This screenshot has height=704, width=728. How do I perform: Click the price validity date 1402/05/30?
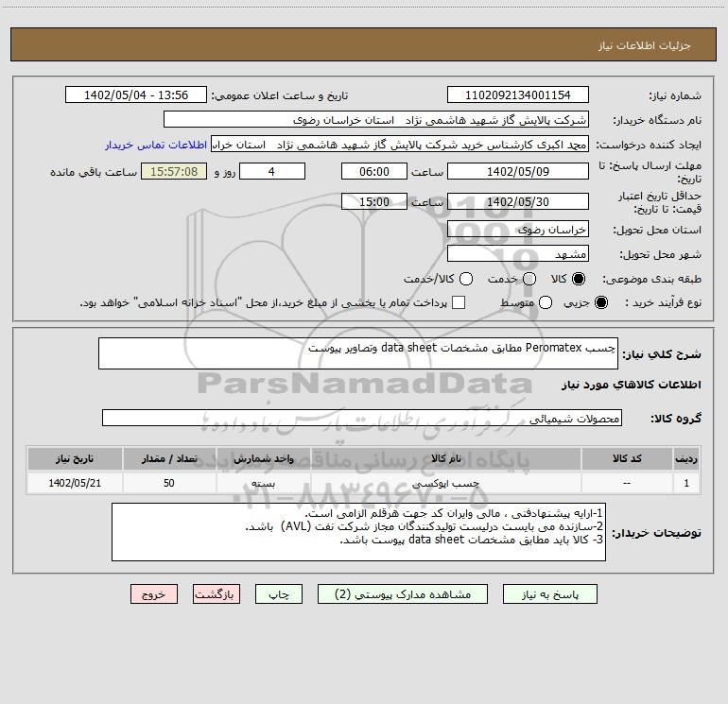click(x=518, y=201)
